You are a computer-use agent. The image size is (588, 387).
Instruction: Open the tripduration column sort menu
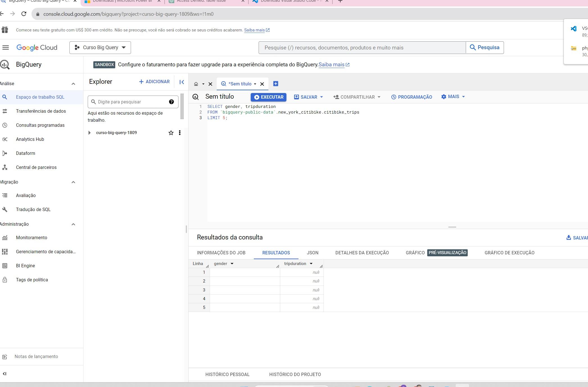tap(311, 264)
